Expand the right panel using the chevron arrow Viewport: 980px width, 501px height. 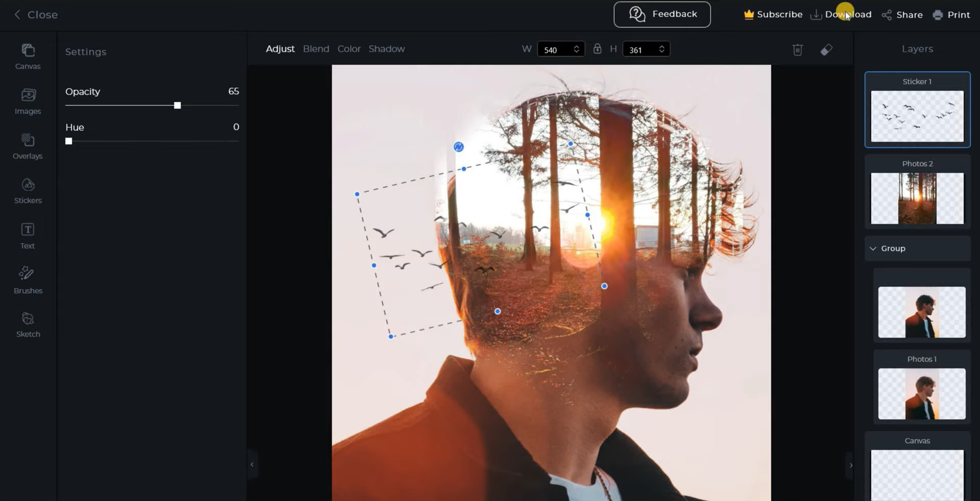(x=851, y=465)
